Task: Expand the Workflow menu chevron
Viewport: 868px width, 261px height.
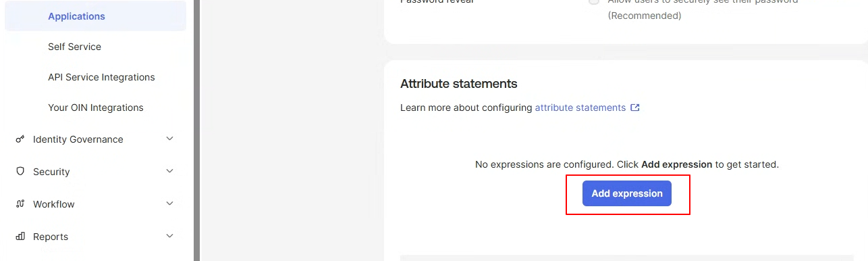Action: coord(169,204)
